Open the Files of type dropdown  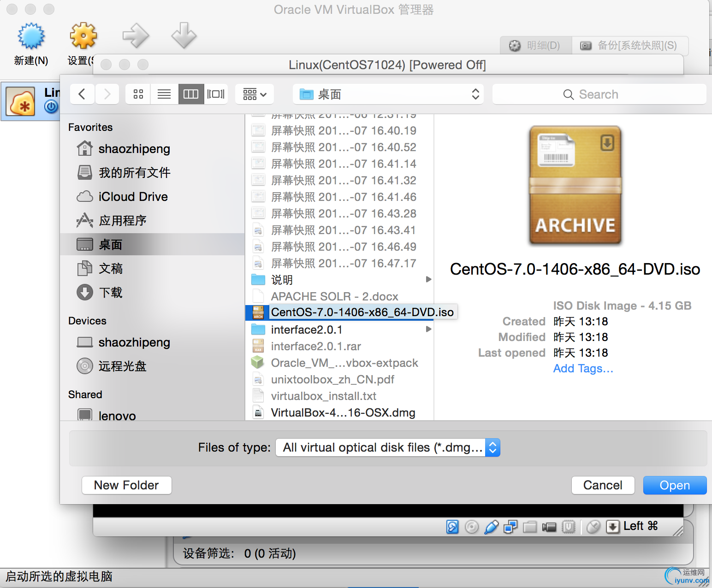[x=388, y=447]
